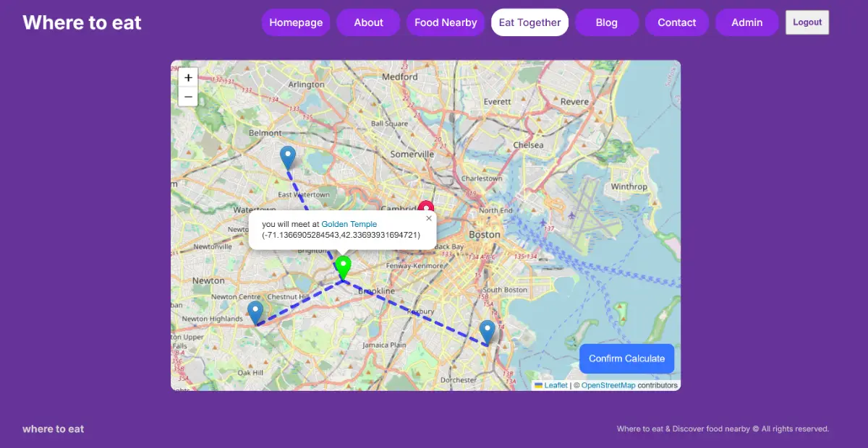Select blue marker near Newton Highlands
Image resolution: width=868 pixels, height=448 pixels.
coord(255,311)
